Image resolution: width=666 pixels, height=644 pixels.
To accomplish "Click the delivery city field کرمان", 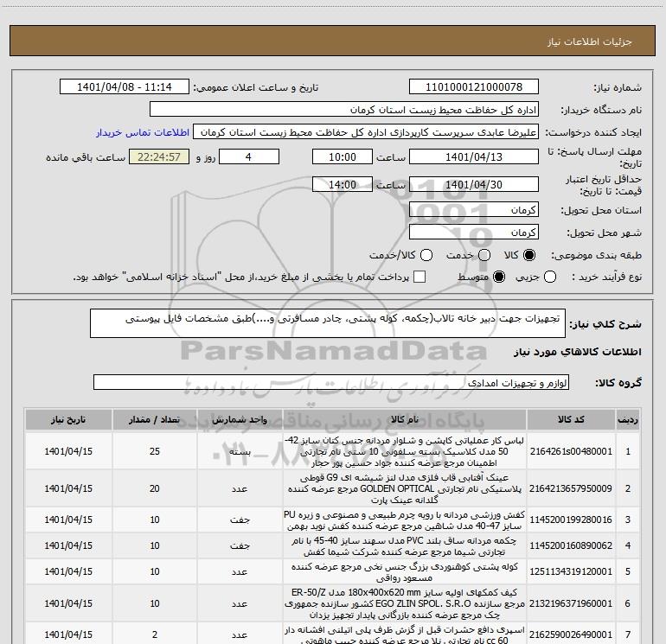I will tap(474, 233).
